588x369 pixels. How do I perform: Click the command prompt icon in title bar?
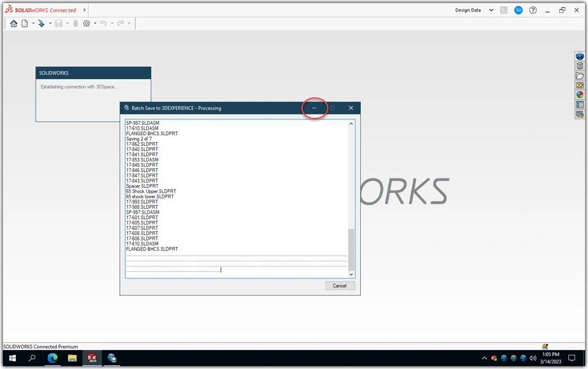504,10
